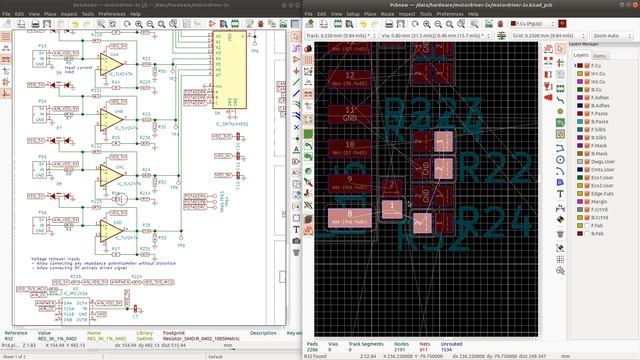Click the DRC ladybug icon in Pcbnew
This screenshot has width=640, height=360.
500,24
